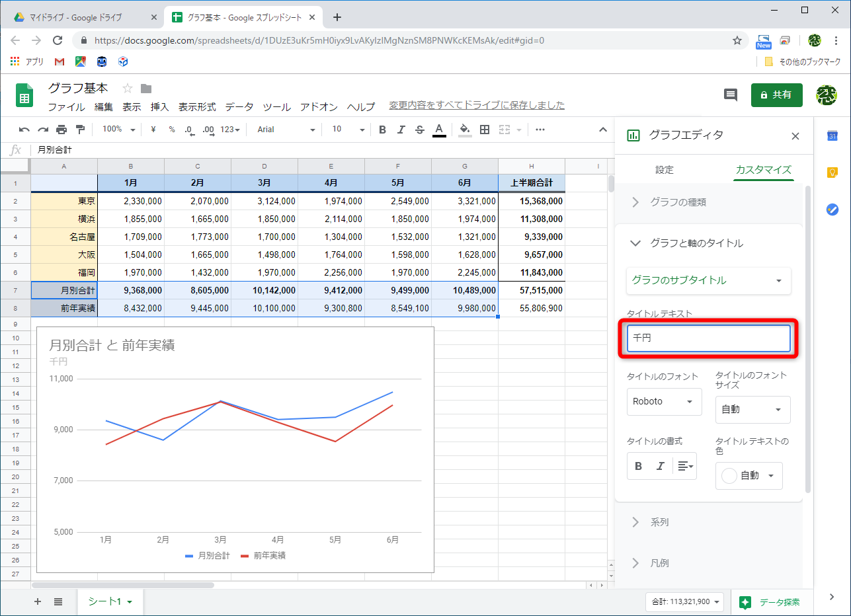Toggle bold for the chart title text
The image size is (851, 616).
coord(639,466)
